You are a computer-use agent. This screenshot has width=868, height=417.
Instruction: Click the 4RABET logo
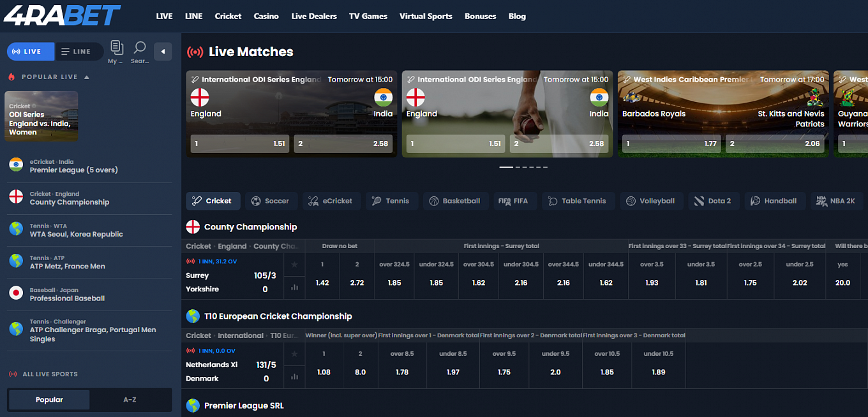[x=62, y=15]
